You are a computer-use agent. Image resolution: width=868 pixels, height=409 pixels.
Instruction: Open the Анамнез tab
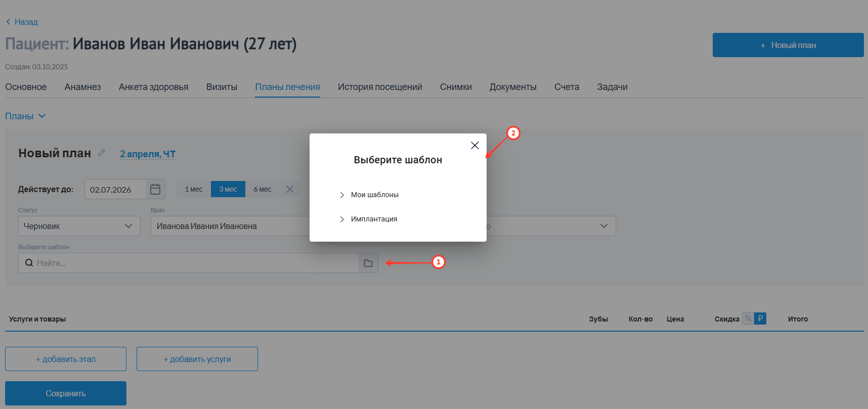click(x=83, y=87)
